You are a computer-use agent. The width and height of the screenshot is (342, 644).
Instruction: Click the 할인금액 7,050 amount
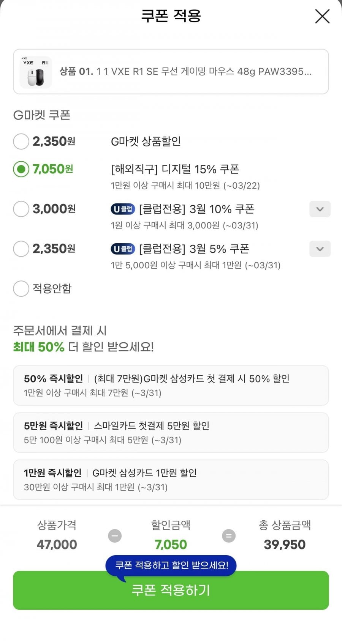click(x=171, y=545)
